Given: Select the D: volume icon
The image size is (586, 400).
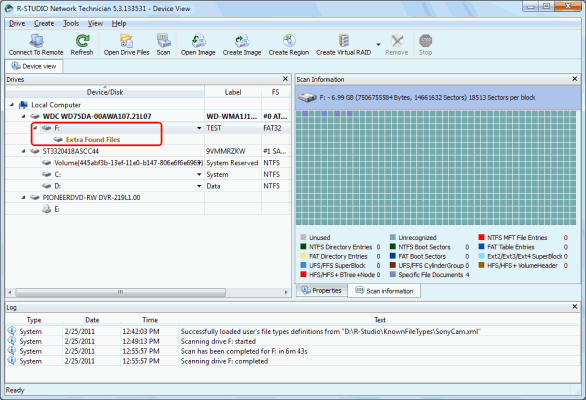Looking at the screenshot, I should [x=46, y=186].
